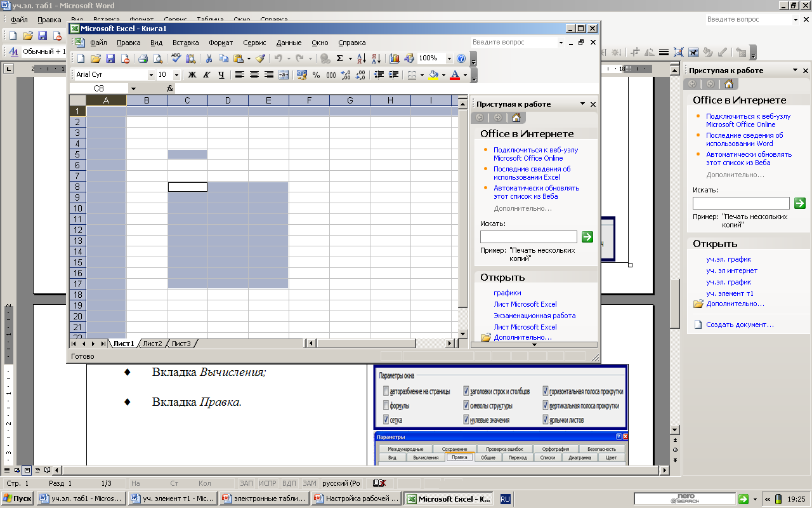Click the Format Painter brush icon
This screenshot has height=508, width=812.
[260, 58]
